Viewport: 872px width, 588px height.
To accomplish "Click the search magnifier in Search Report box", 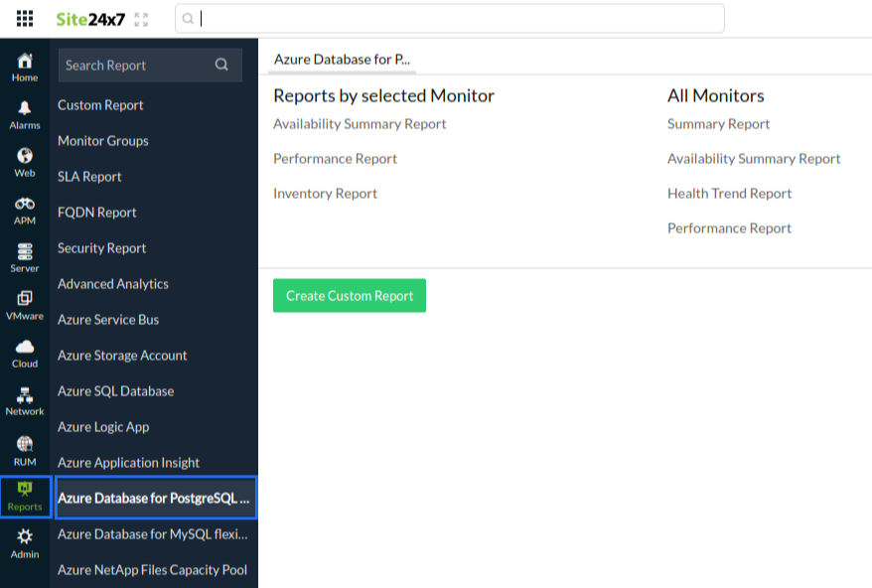I will pos(221,65).
